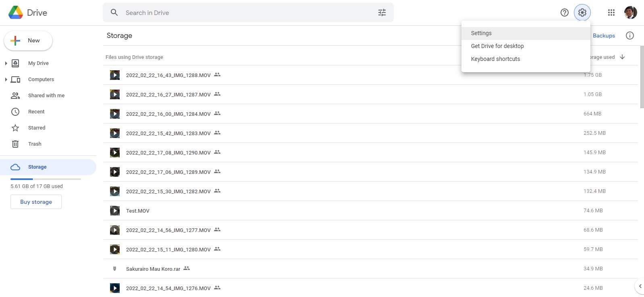The image size is (644, 297).
Task: Show the side panel chevron
Action: point(640,286)
